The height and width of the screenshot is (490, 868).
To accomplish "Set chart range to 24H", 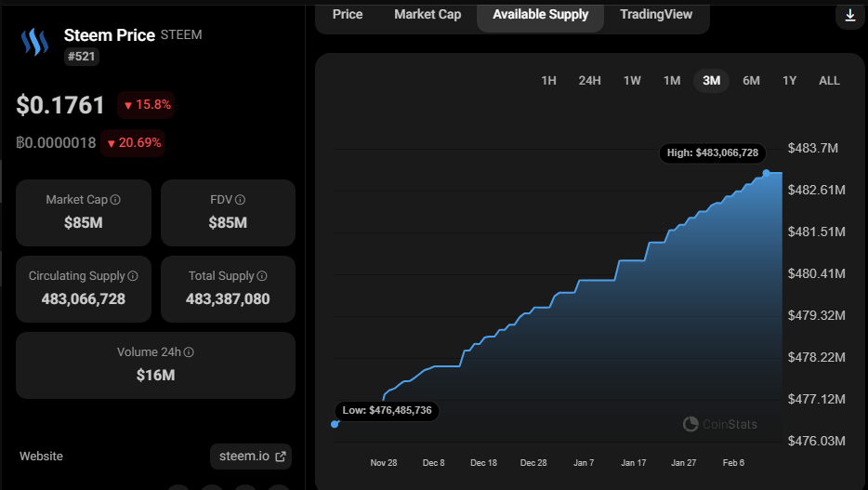I will click(x=589, y=81).
